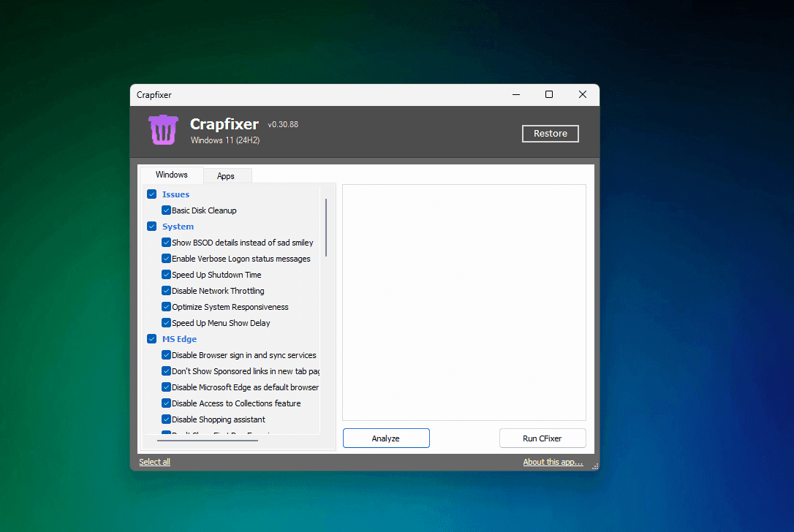Click the Analyze button
Image resolution: width=794 pixels, height=532 pixels.
click(386, 438)
